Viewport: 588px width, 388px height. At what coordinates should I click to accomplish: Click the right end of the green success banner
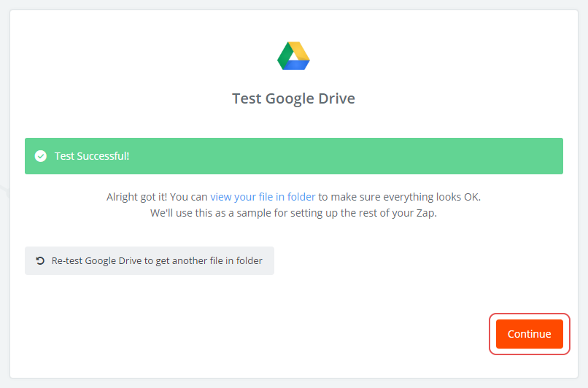(540, 156)
